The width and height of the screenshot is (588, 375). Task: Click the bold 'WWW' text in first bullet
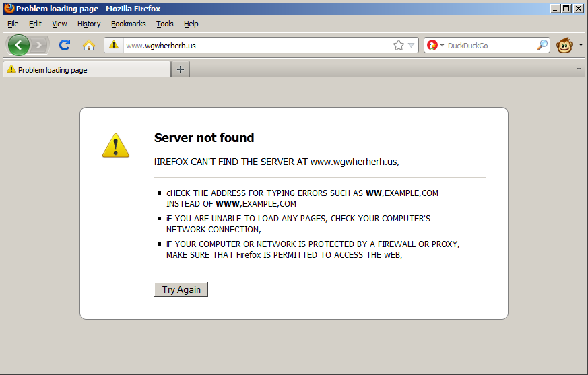tap(228, 203)
